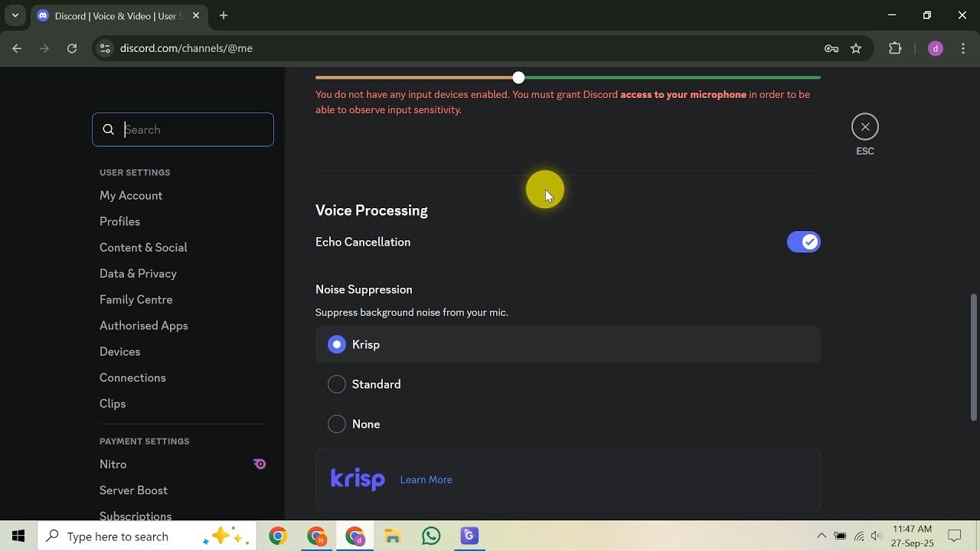Select the Krisp noise suppression option
Viewport: 980px width, 551px height.
coord(568,344)
